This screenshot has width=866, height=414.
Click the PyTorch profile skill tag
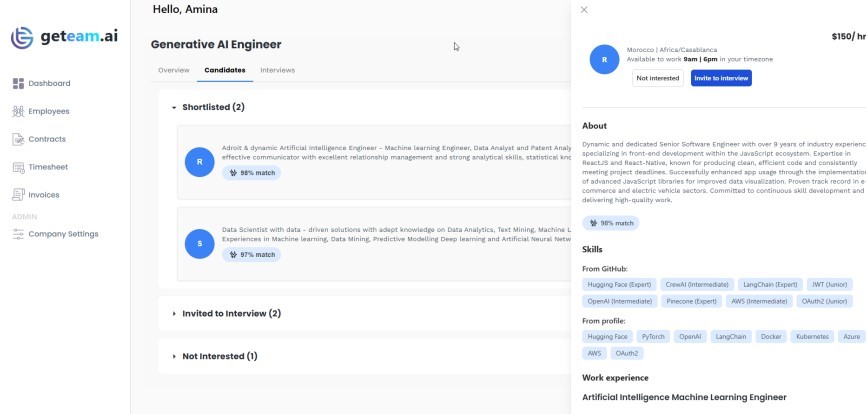tap(653, 337)
